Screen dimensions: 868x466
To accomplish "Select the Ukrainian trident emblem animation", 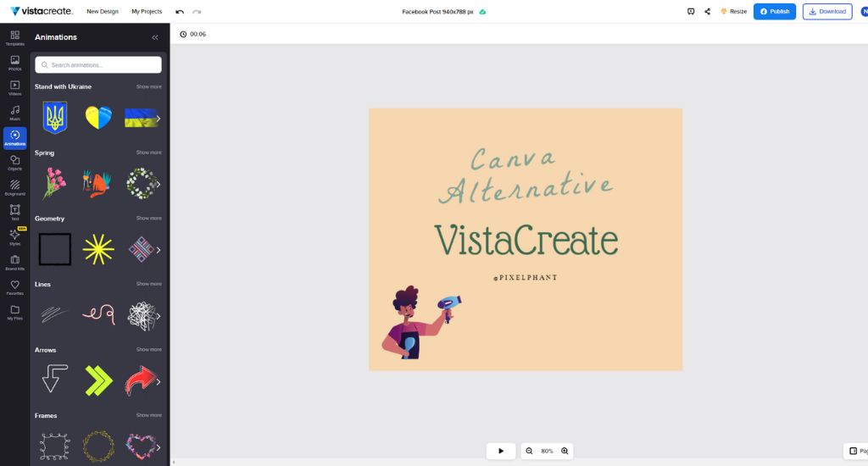I will 55,117.
